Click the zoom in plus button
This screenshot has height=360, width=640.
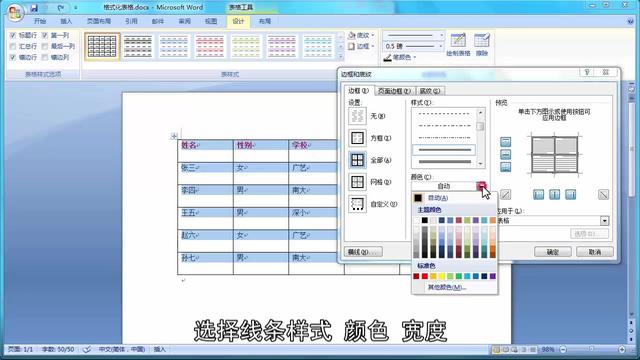coord(622,349)
